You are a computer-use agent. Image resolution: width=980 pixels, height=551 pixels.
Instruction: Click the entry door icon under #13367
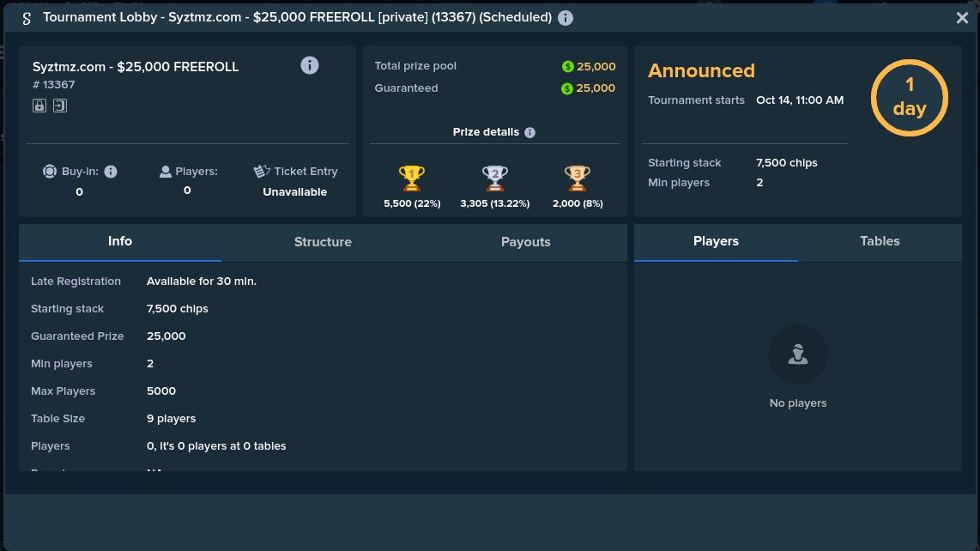[x=60, y=106]
